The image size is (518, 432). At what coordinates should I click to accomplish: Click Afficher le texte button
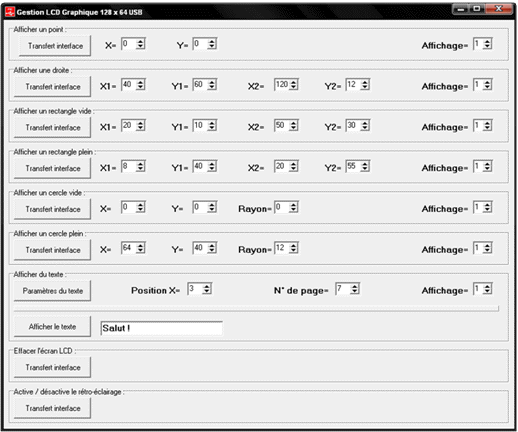pyautogui.click(x=52, y=327)
